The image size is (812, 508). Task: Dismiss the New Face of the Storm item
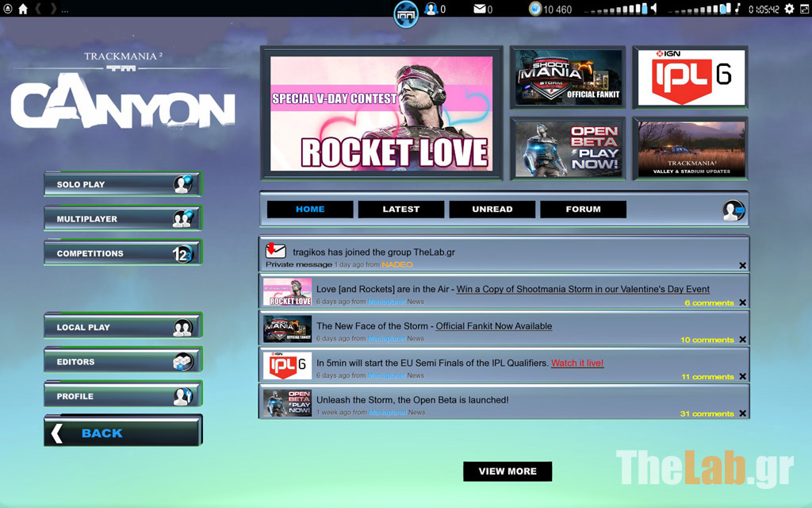tap(742, 340)
